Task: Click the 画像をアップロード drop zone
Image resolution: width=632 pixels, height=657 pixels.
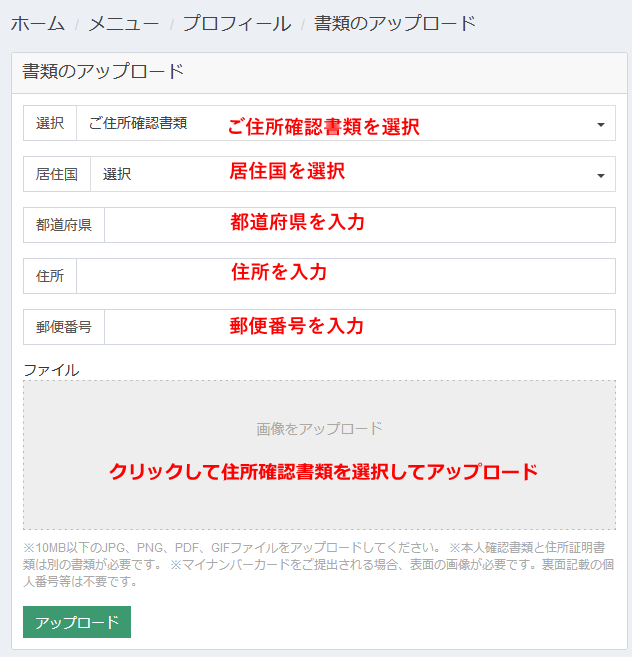Action: point(319,455)
